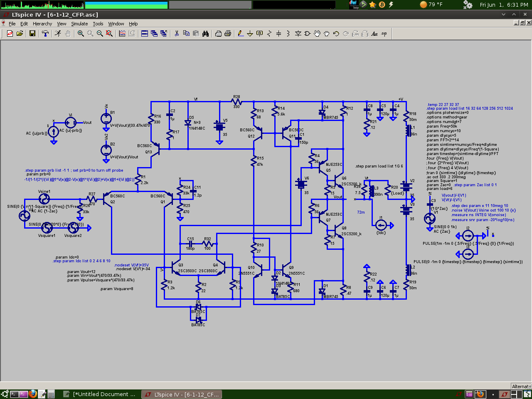Viewport: 532px width, 399px height.
Task: Open the Simulate menu
Action: (x=79, y=24)
